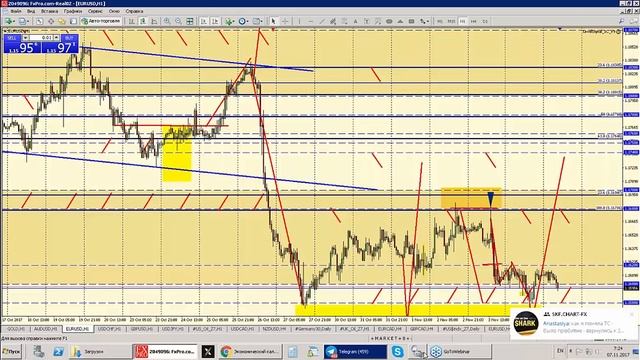Switch to NZDUSD,H1 chart tab
This screenshot has width=640, height=360.
(x=275, y=329)
